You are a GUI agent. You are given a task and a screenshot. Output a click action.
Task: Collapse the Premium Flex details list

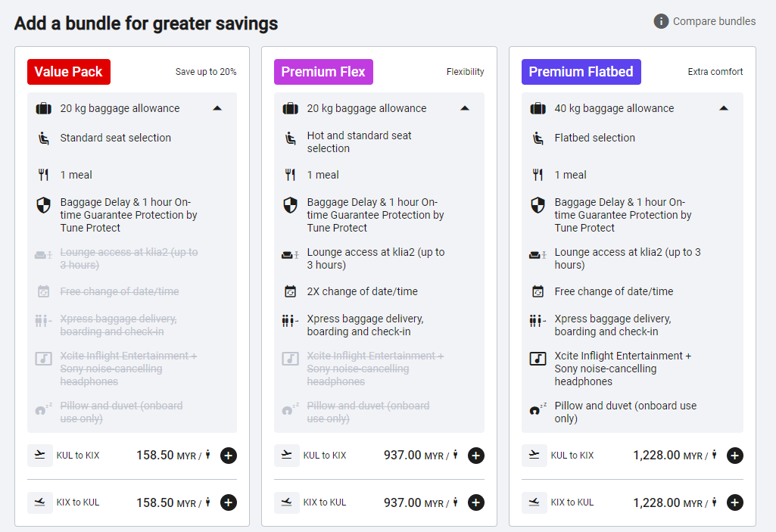[x=464, y=108]
